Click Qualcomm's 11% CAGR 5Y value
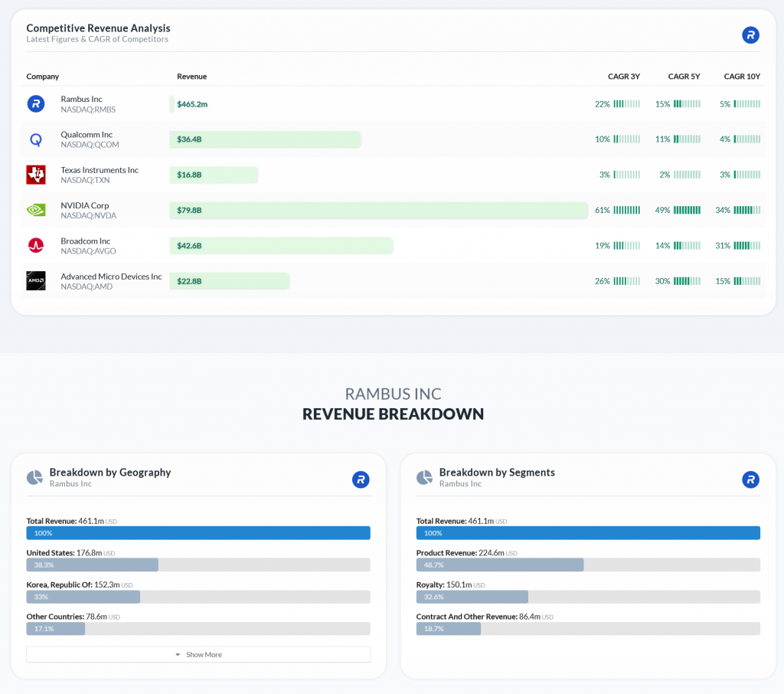 click(x=662, y=139)
